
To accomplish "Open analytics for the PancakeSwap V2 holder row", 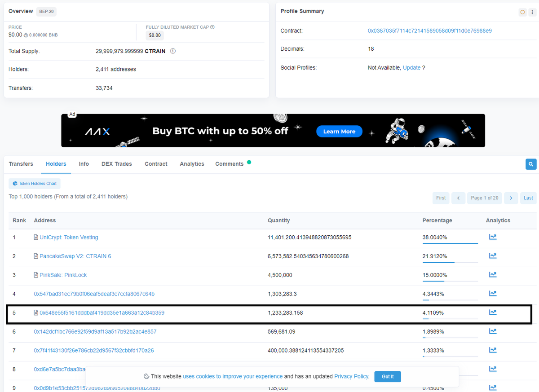I will pos(493,255).
